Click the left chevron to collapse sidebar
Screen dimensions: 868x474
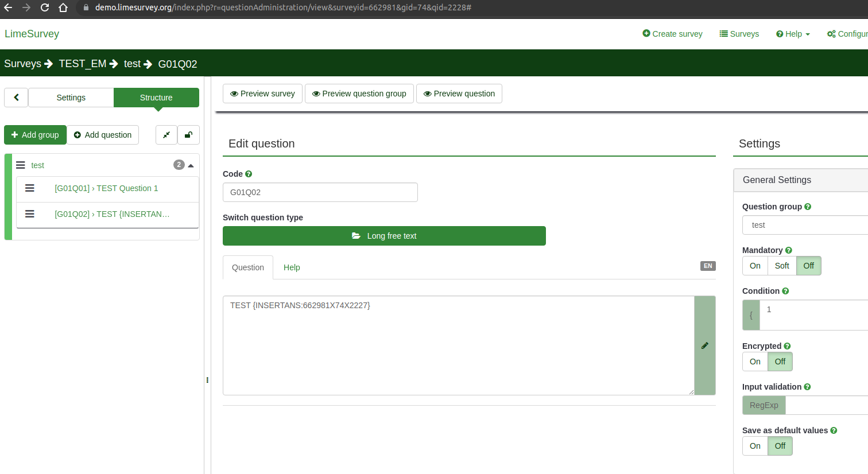pos(16,98)
